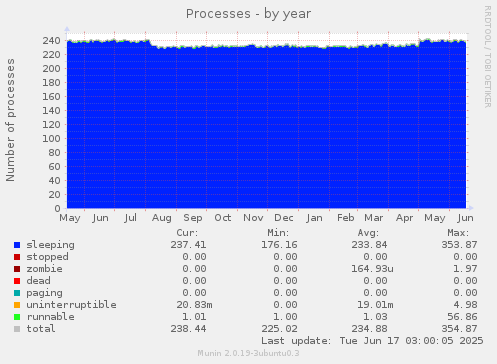Click the 'Min:' column header
The image size is (497, 364).
pyautogui.click(x=278, y=233)
